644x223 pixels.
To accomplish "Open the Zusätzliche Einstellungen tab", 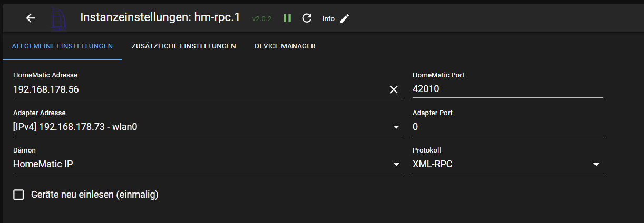I will 183,46.
